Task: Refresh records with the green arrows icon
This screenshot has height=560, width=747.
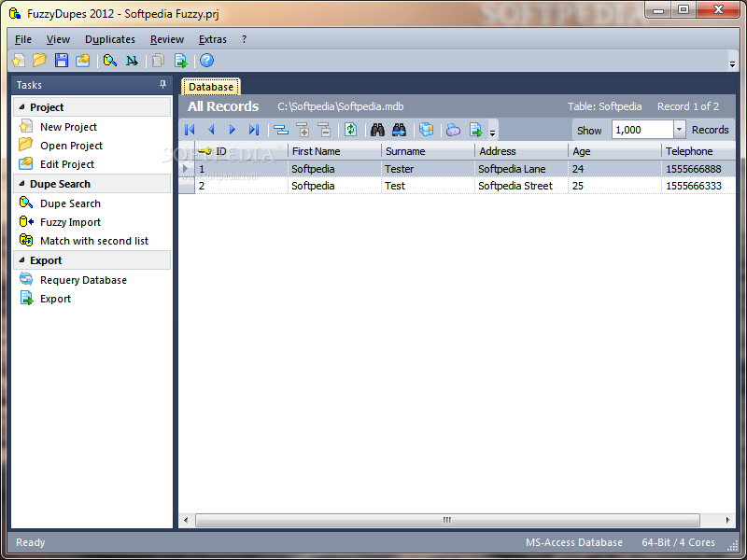Action: [351, 130]
